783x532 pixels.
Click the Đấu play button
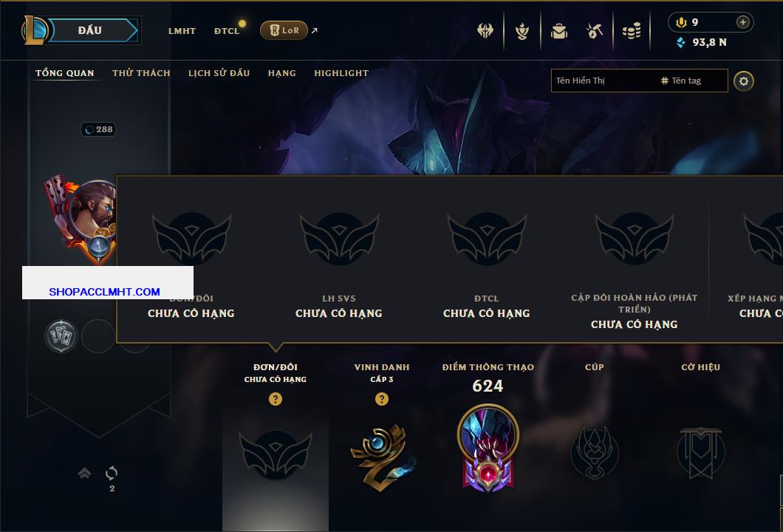(x=90, y=30)
